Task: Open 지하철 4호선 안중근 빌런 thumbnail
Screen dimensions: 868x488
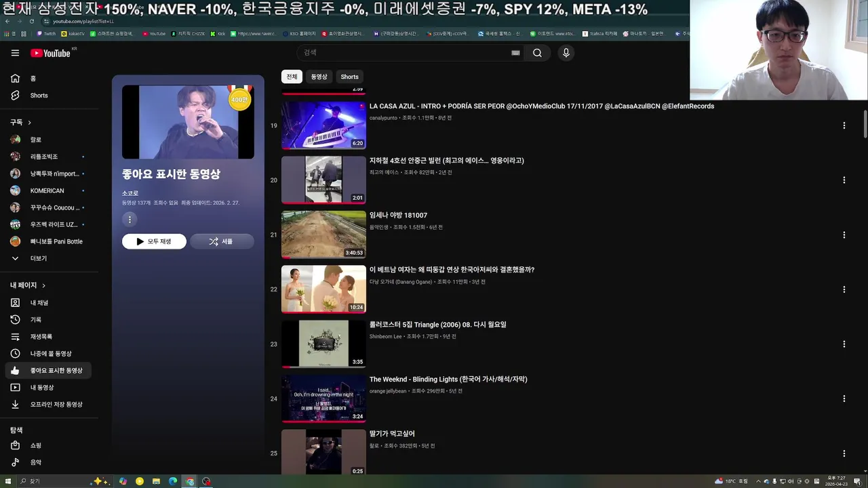Action: [323, 180]
